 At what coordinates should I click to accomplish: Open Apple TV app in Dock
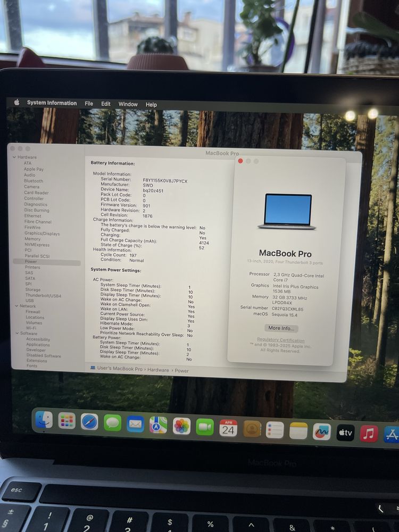click(345, 433)
